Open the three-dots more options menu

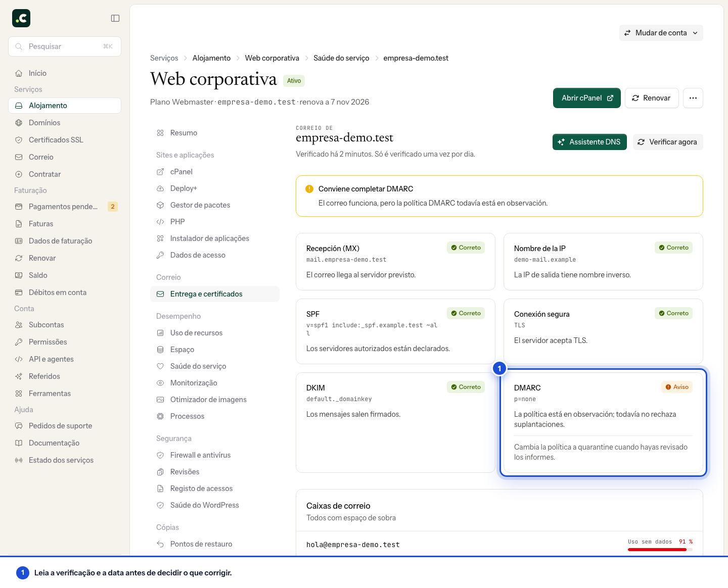[693, 98]
